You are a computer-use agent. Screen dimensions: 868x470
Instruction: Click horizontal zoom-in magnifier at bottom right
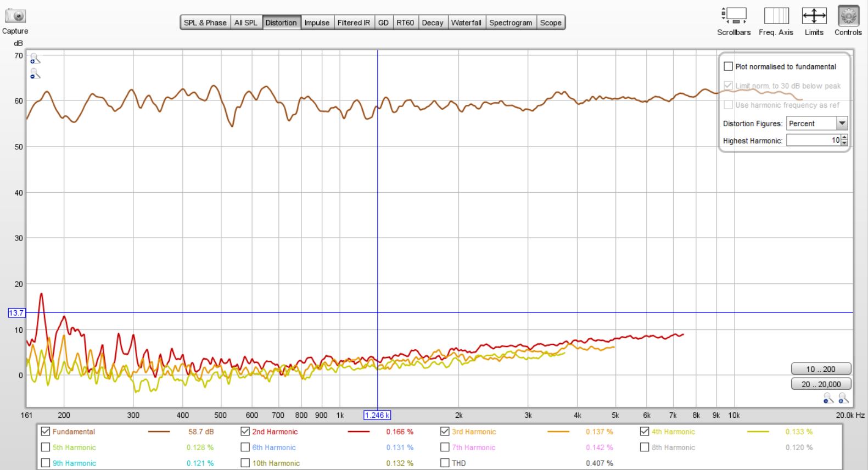coord(843,399)
